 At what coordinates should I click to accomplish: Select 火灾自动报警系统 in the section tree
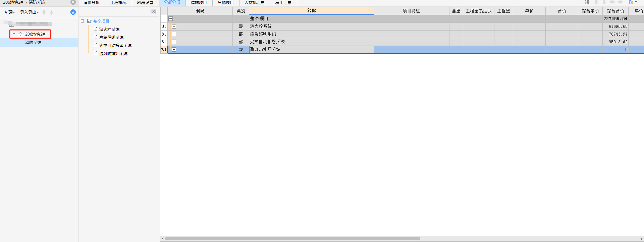tap(115, 46)
